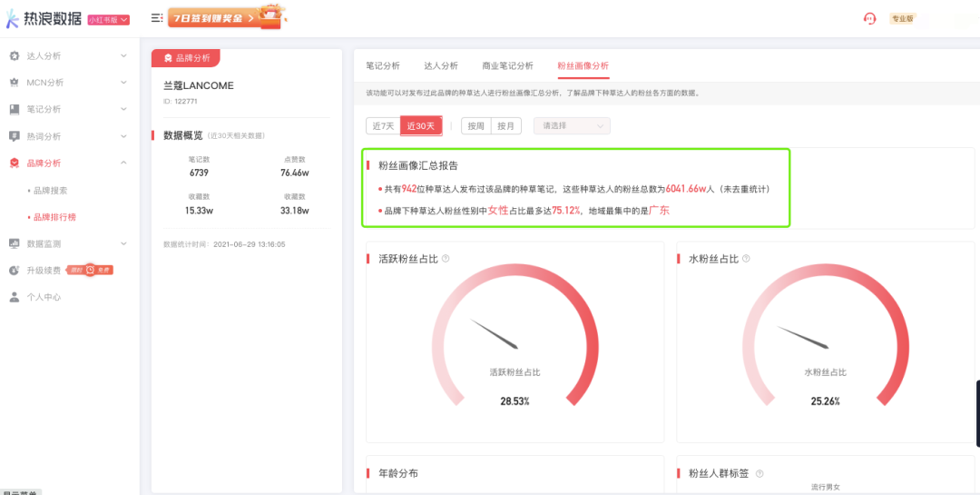Click the 数据监测 sidebar icon

point(15,243)
